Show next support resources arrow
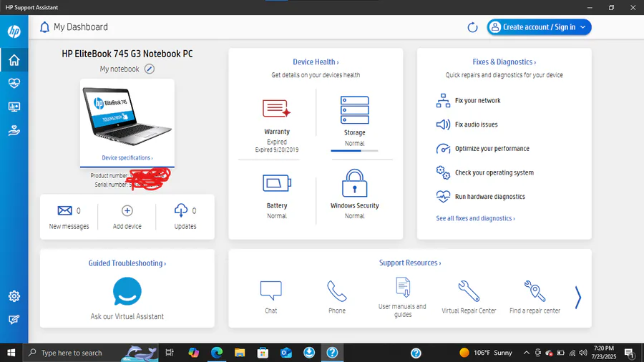Screen dimensions: 644x362 click(x=578, y=297)
